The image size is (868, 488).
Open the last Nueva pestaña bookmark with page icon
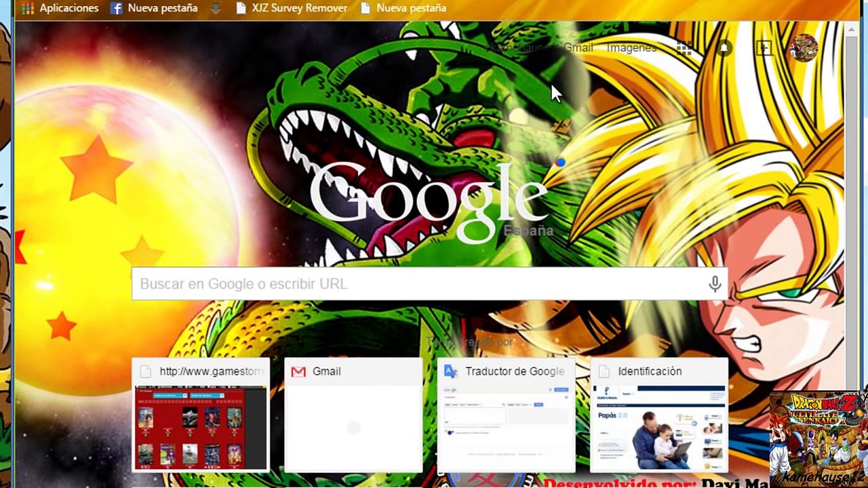403,8
